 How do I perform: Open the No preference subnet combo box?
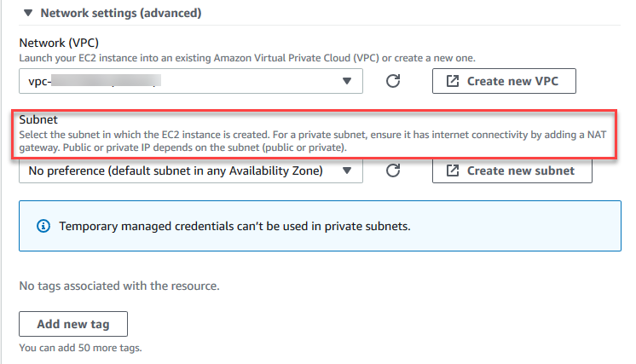(x=179, y=170)
